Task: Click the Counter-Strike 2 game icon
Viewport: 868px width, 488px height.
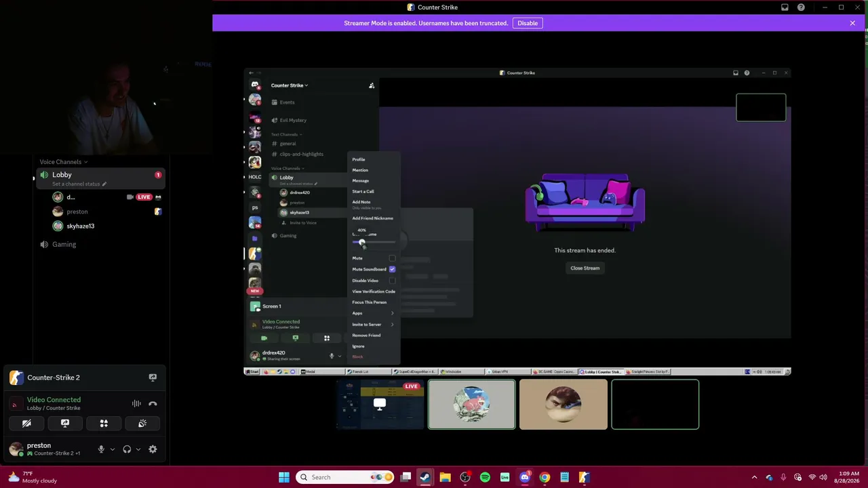Action: pos(16,378)
